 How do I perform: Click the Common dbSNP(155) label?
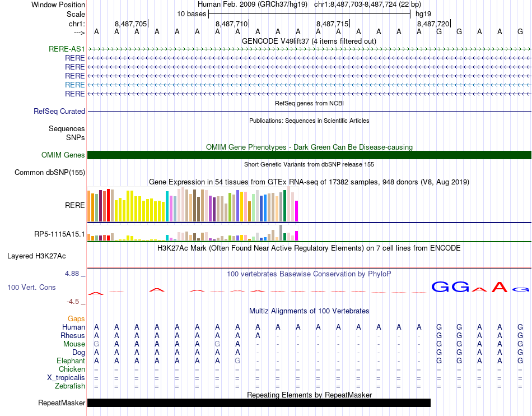coord(50,172)
